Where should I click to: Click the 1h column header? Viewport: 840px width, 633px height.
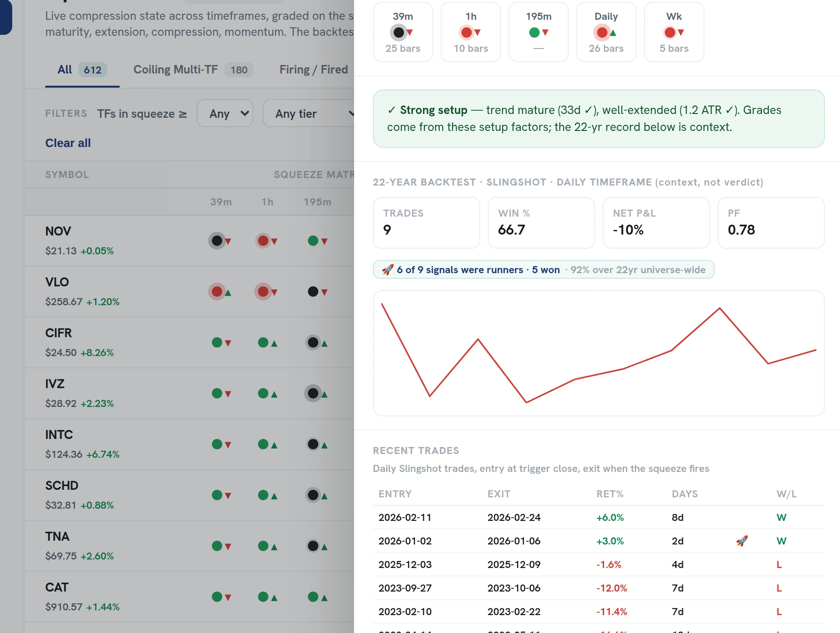click(267, 202)
